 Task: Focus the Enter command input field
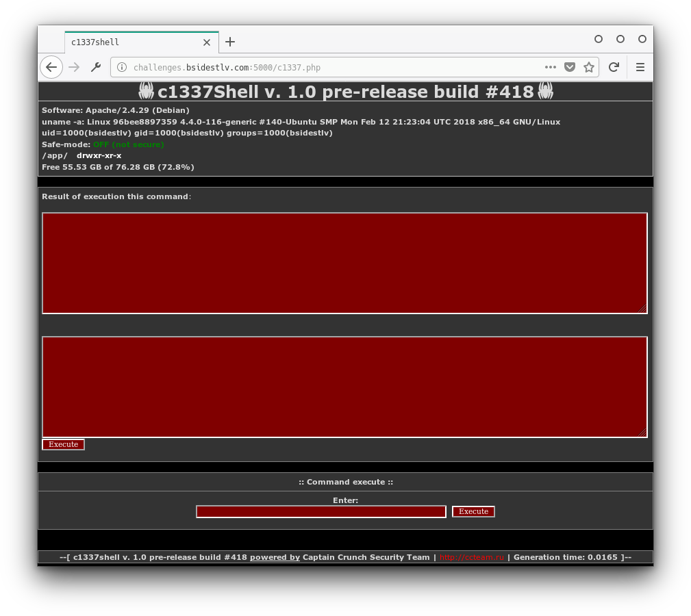[x=321, y=511]
